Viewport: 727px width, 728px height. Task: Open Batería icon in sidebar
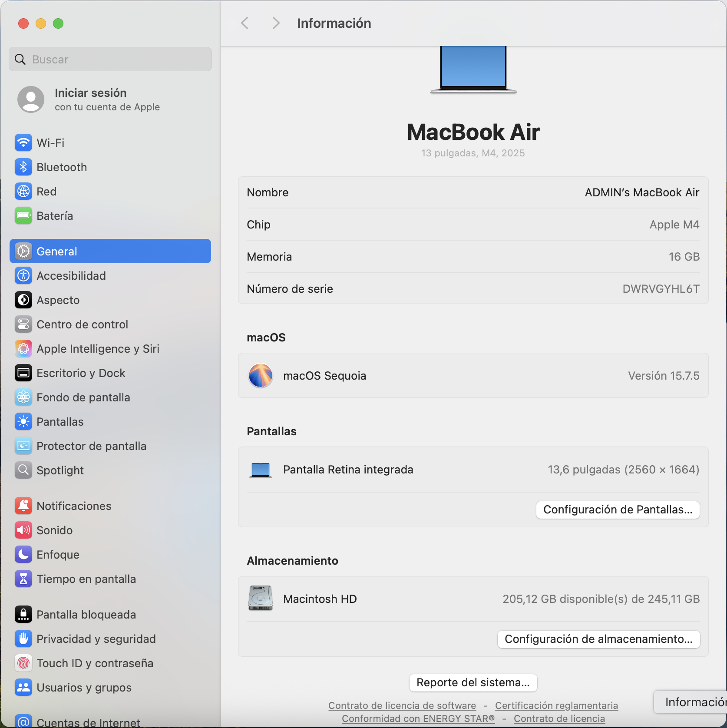23,215
